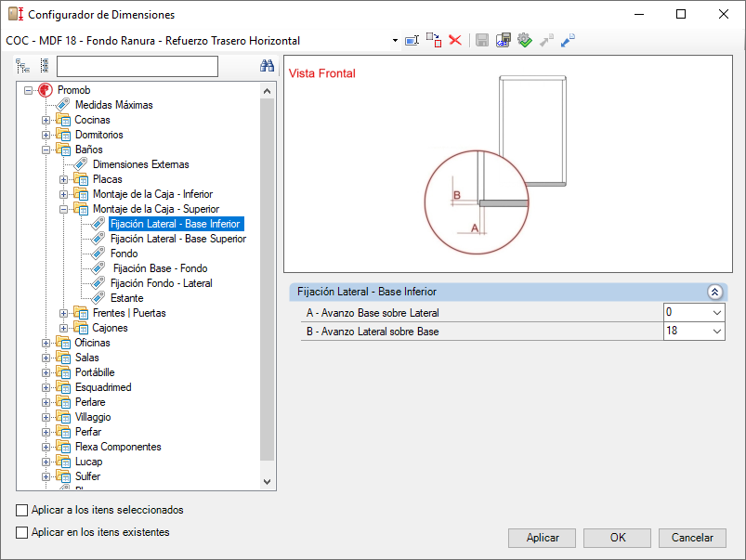
Task: Click the collapse-all tree icon
Action: (45, 66)
